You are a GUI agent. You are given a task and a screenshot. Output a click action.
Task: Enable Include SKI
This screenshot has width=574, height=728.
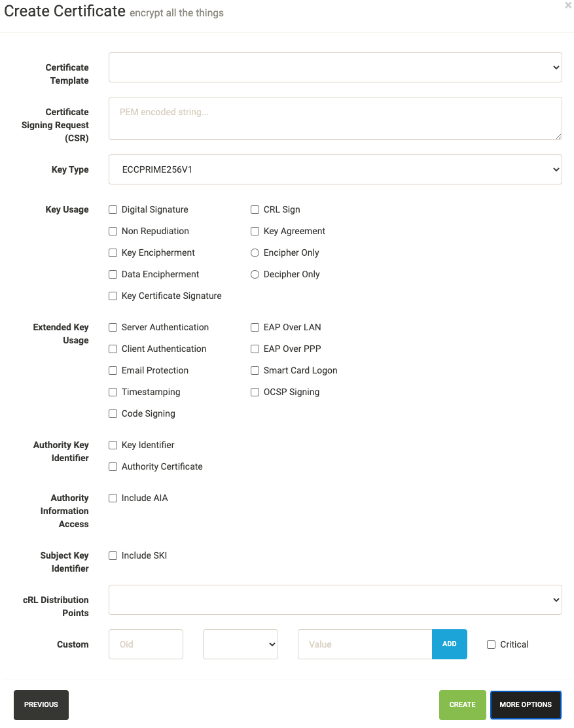pyautogui.click(x=113, y=555)
